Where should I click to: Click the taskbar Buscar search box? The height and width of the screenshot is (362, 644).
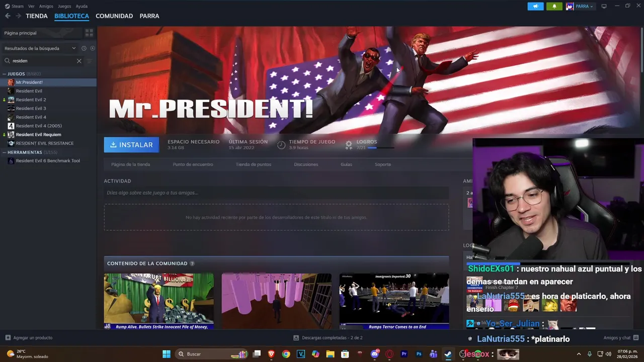(211, 354)
